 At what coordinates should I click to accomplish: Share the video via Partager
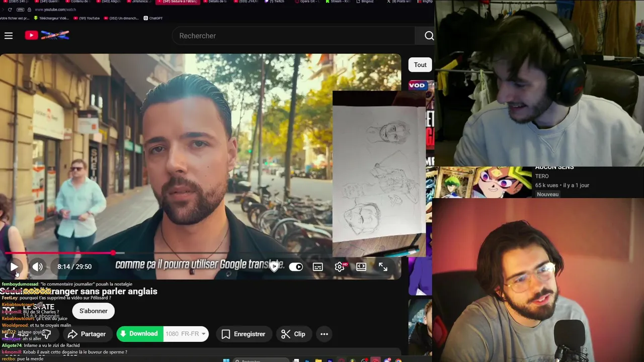pyautogui.click(x=87, y=334)
